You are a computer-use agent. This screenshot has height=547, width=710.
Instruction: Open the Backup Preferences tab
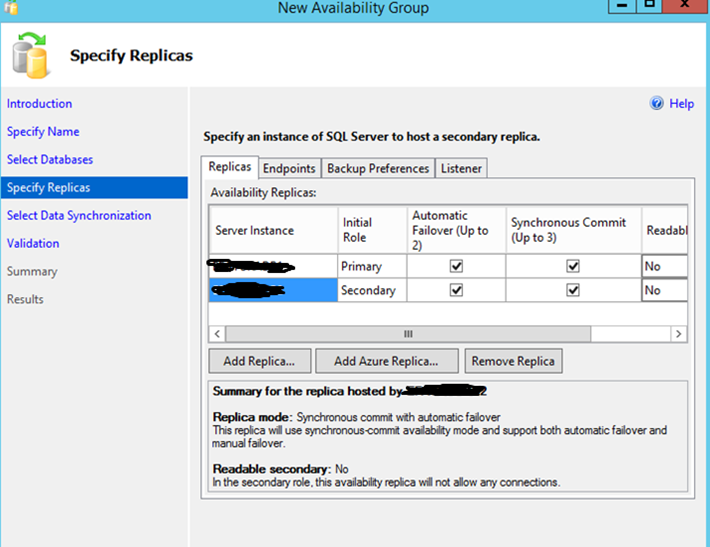378,168
